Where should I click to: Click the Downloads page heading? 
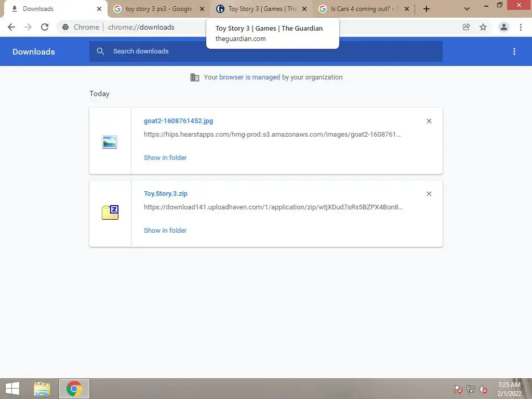pyautogui.click(x=34, y=51)
